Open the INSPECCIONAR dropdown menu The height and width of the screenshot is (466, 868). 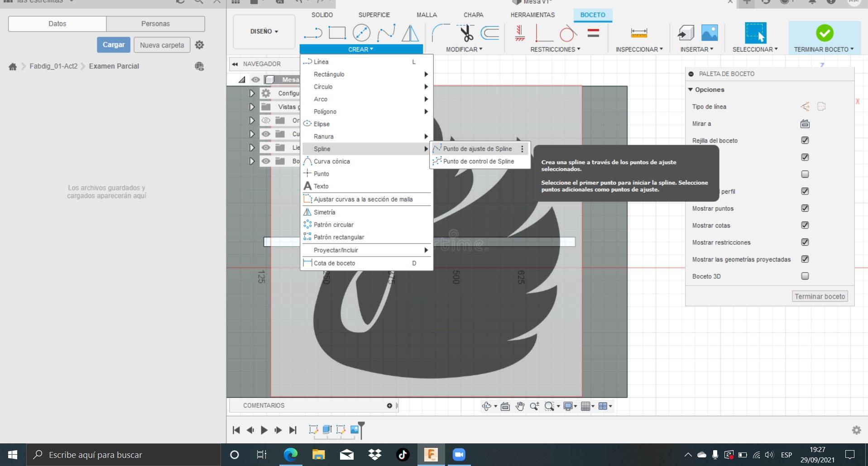click(639, 49)
